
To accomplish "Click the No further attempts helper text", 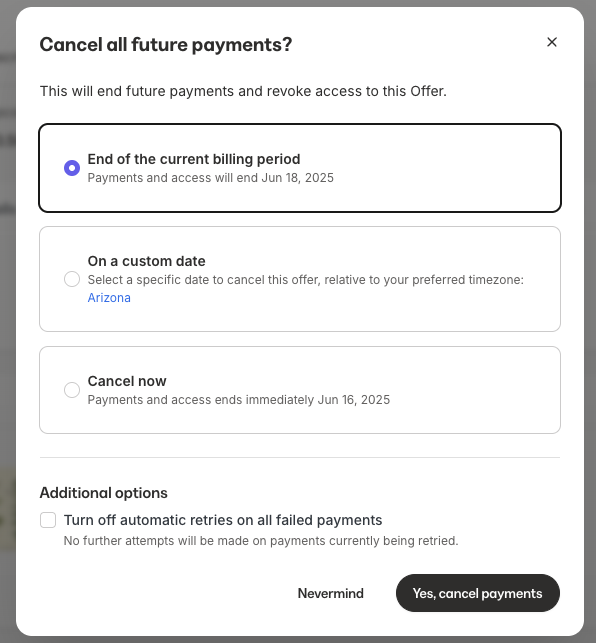I will pyautogui.click(x=261, y=541).
